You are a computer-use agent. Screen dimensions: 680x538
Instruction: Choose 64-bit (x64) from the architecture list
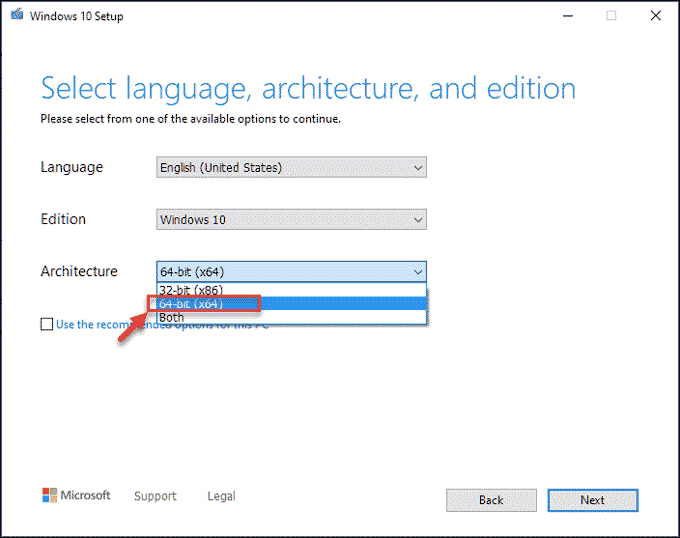pos(291,304)
